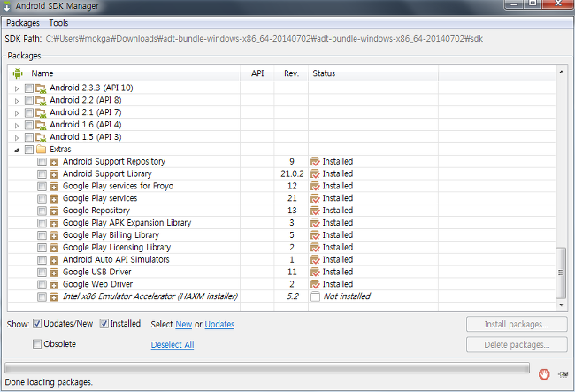Click Google Repository package icon

pos(54,211)
